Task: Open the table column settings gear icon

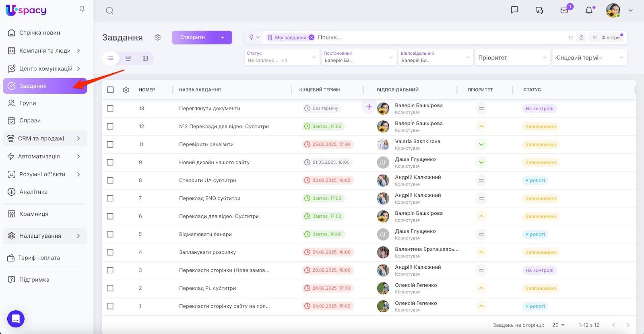Action: (x=126, y=90)
